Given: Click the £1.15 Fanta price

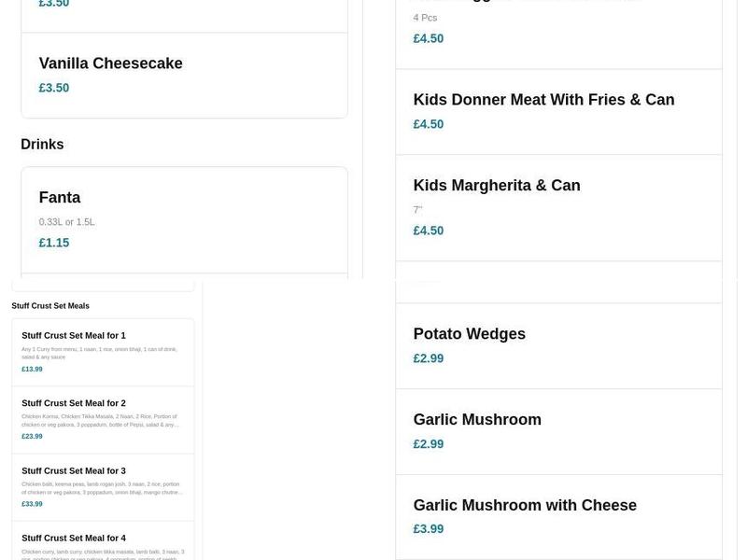Looking at the screenshot, I should pos(54,243).
